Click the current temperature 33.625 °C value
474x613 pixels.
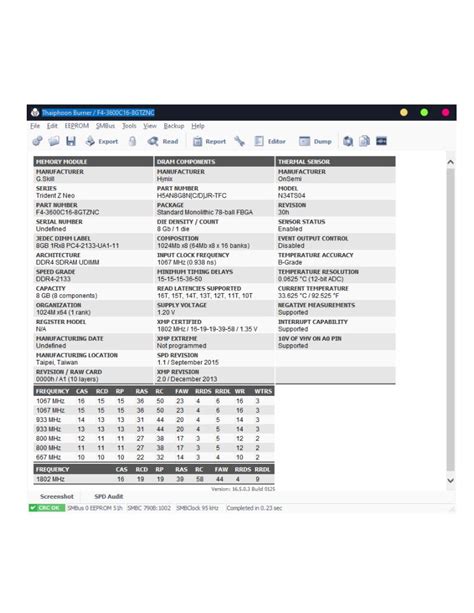click(309, 296)
